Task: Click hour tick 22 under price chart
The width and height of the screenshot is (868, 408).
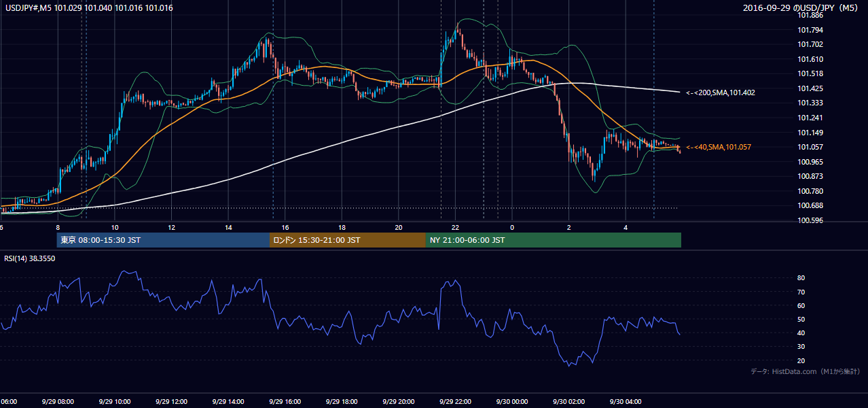Action: tap(455, 227)
